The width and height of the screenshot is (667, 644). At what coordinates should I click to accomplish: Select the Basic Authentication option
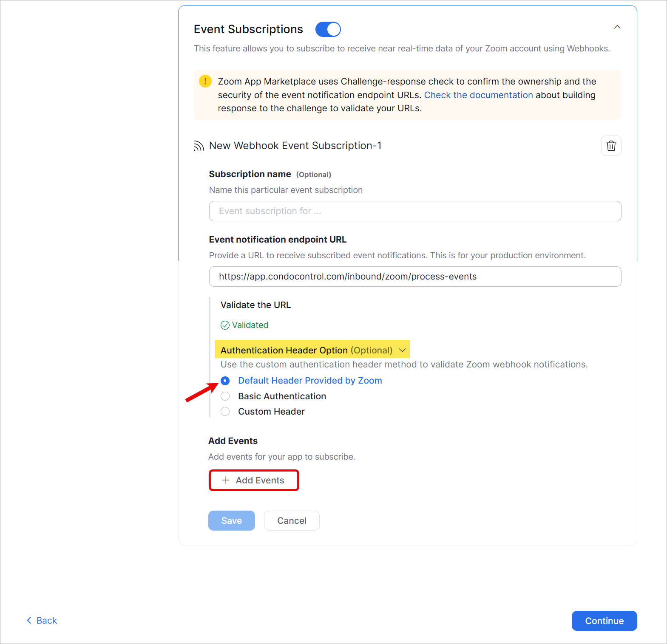coord(225,396)
